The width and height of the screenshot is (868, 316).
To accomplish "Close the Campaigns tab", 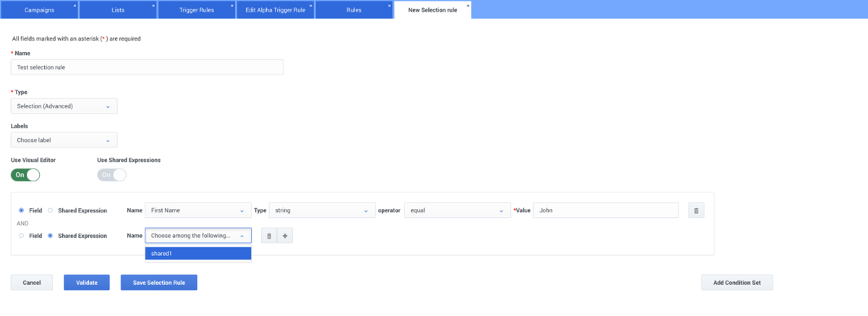I will (x=75, y=5).
